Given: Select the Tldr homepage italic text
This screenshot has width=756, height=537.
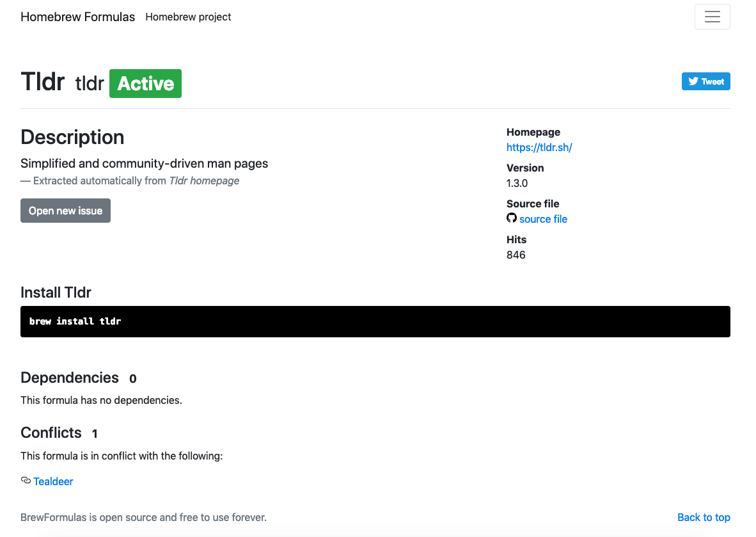Looking at the screenshot, I should pyautogui.click(x=204, y=181).
